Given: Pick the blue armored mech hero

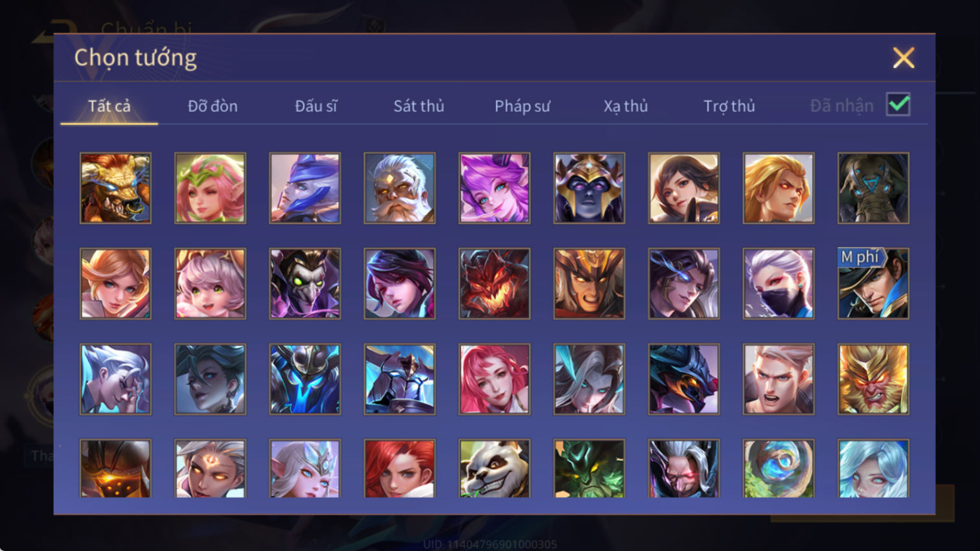Looking at the screenshot, I should (x=305, y=379).
